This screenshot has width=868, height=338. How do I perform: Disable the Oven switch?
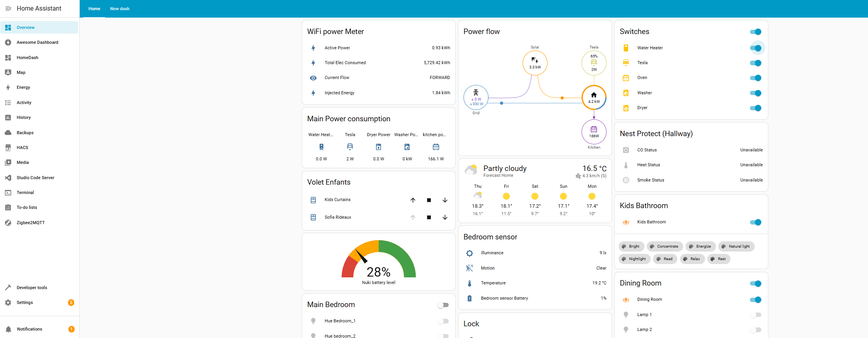point(755,78)
